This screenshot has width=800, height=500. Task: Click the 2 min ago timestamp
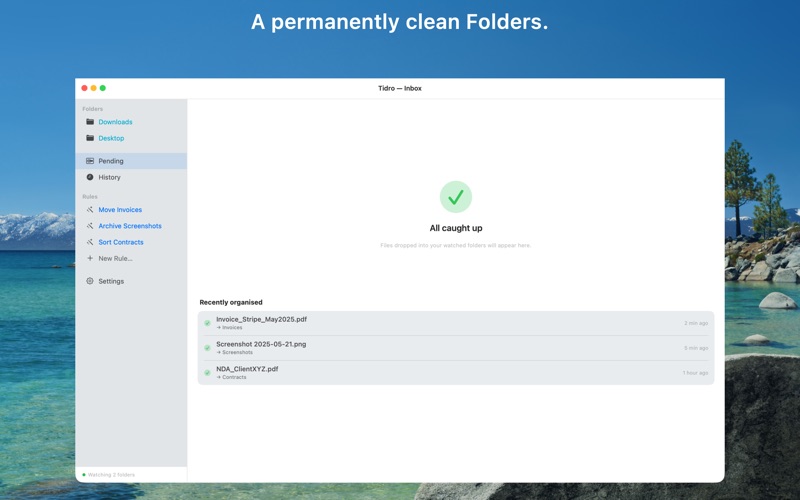click(696, 323)
